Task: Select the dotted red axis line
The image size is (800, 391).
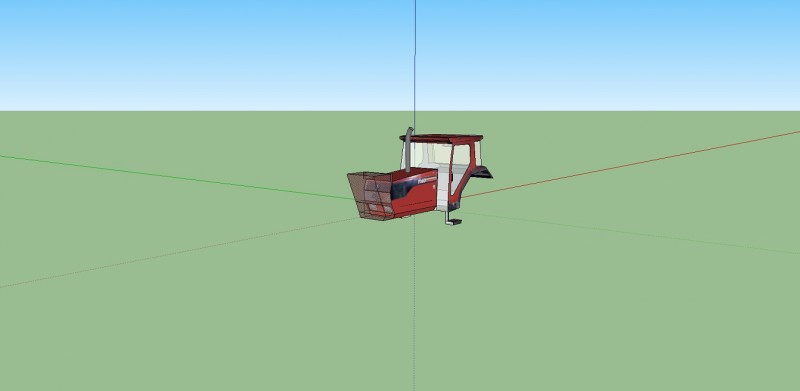Action: click(x=179, y=253)
